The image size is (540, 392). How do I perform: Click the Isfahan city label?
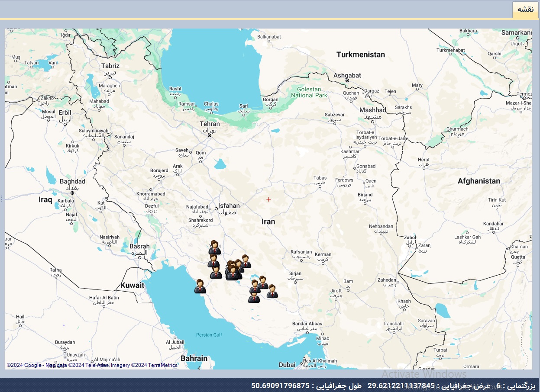[x=229, y=206]
